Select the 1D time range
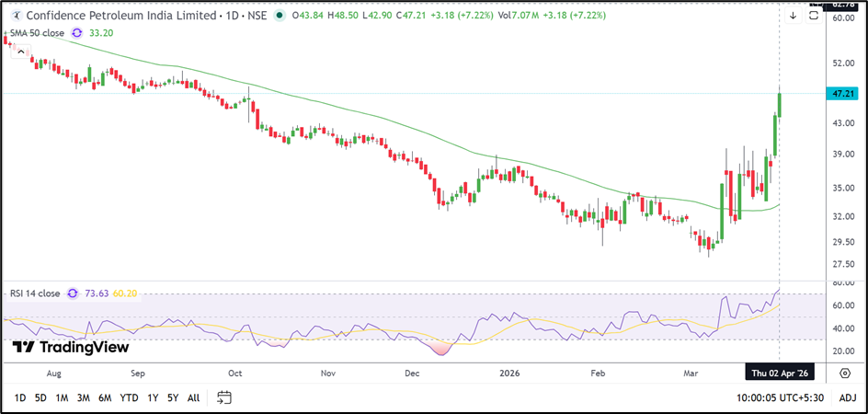Image resolution: width=868 pixels, height=414 pixels. pyautogui.click(x=19, y=397)
